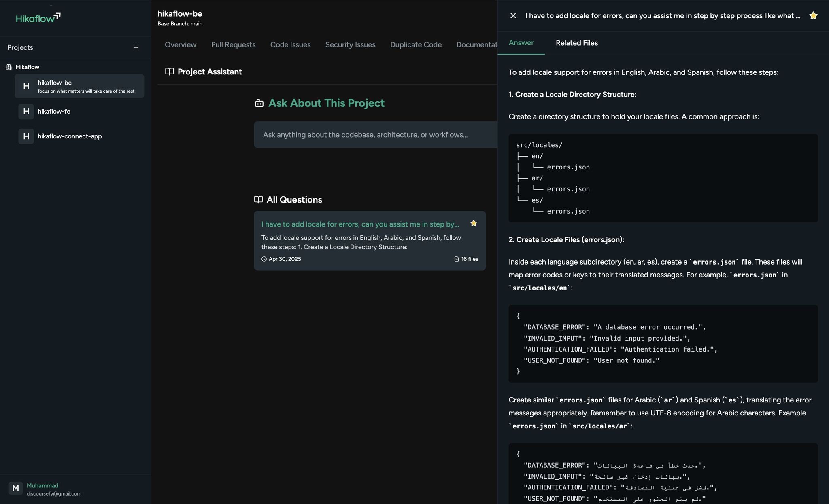The width and height of the screenshot is (829, 504).
Task: Click the Ask anything about the codebase field
Action: click(x=374, y=135)
